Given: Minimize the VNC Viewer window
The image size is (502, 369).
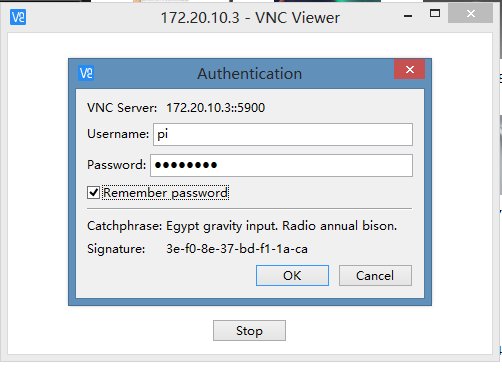Looking at the screenshot, I should (408, 15).
